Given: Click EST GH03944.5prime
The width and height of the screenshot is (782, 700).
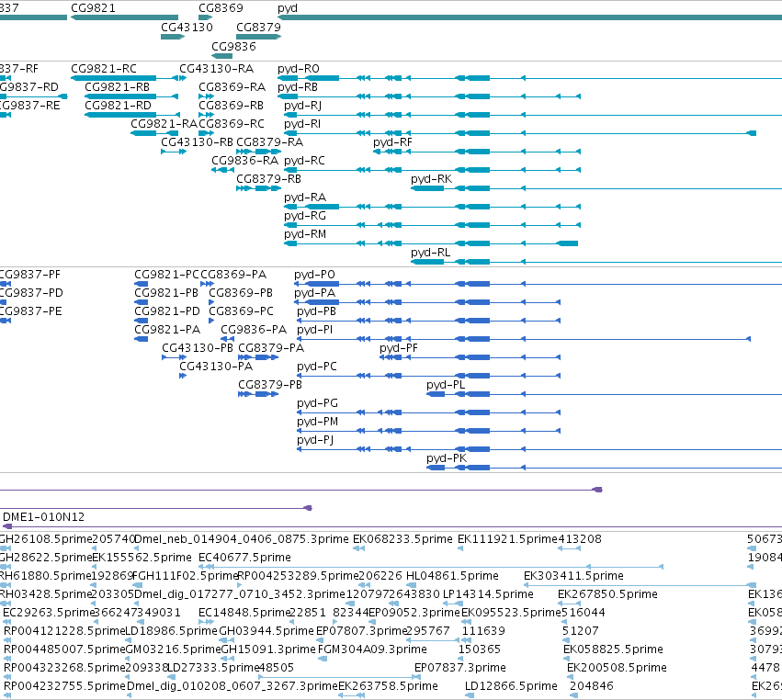Looking at the screenshot, I should [266, 631].
